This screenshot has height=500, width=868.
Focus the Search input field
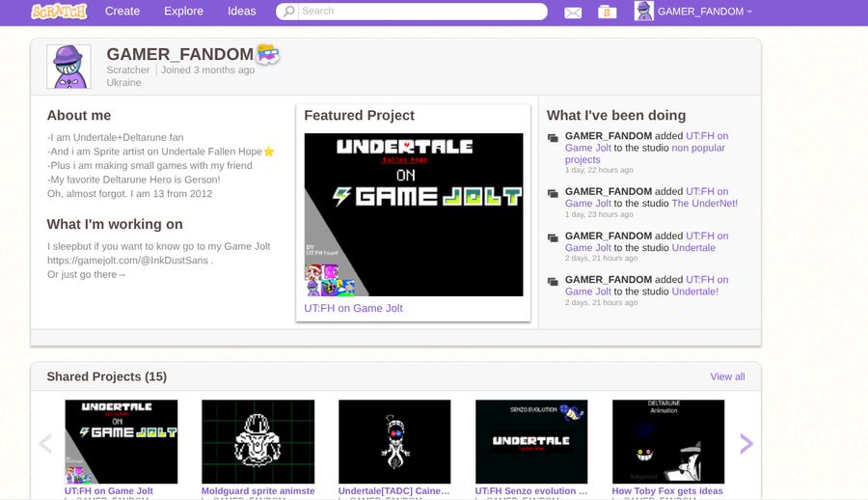(421, 11)
